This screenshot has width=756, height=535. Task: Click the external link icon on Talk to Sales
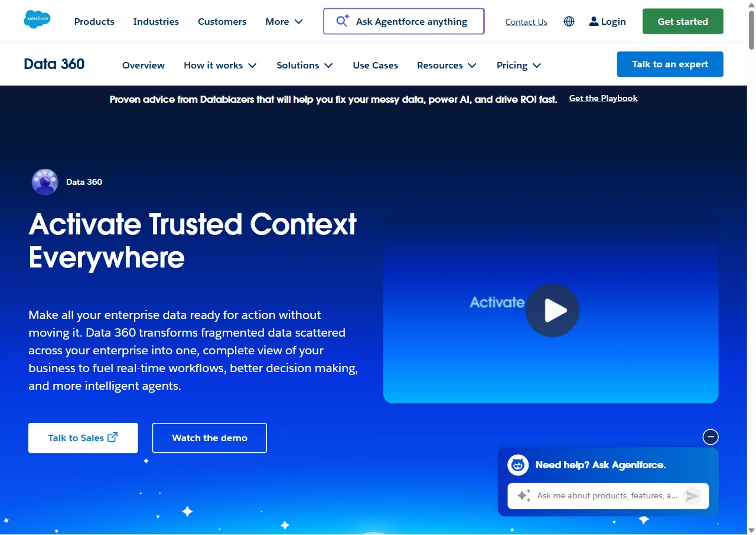point(112,437)
